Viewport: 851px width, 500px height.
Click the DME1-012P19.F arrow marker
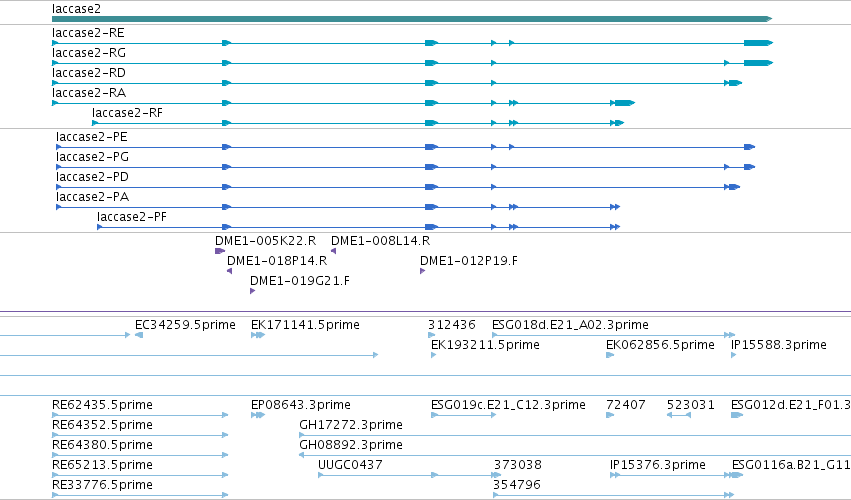(422, 271)
